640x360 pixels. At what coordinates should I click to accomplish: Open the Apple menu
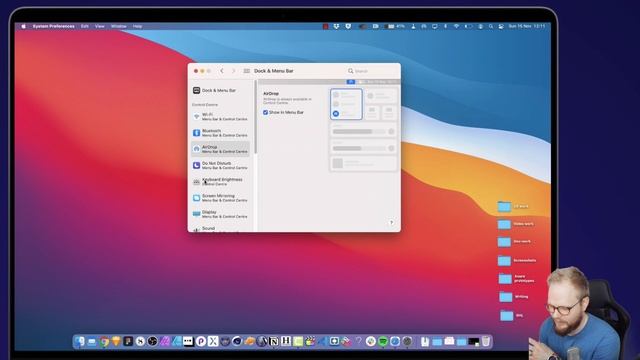click(24, 26)
